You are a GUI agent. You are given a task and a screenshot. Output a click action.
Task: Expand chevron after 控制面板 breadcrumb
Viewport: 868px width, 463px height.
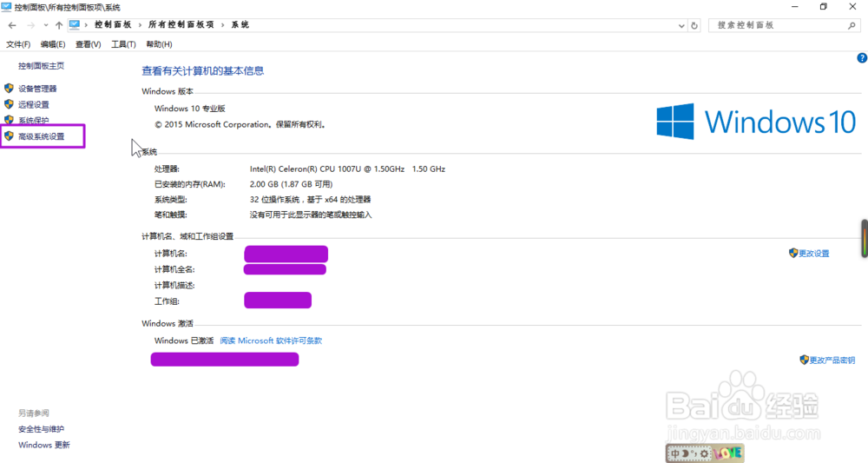click(140, 25)
